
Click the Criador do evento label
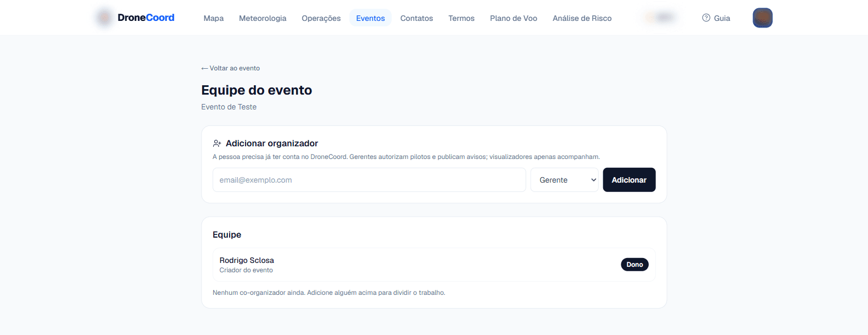(246, 270)
